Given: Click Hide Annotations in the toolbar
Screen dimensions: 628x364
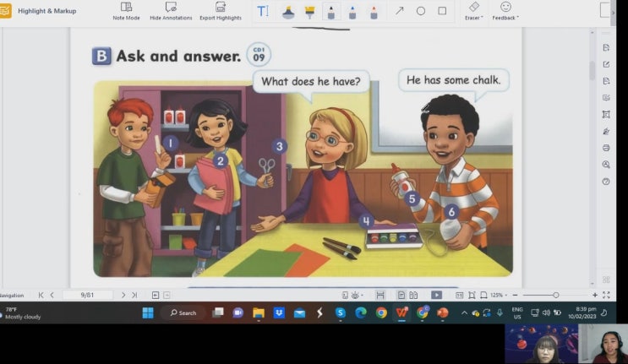Looking at the screenshot, I should coord(171,11).
